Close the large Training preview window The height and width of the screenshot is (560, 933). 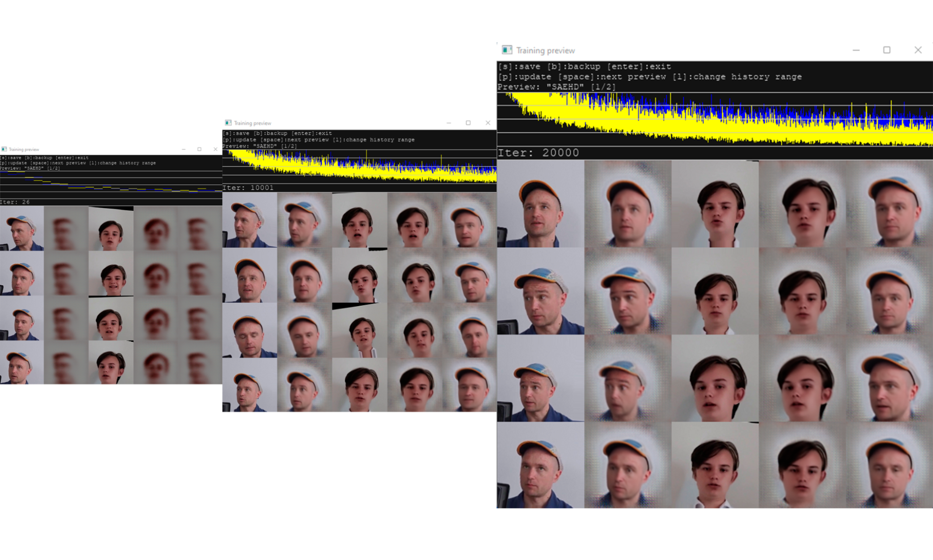918,50
